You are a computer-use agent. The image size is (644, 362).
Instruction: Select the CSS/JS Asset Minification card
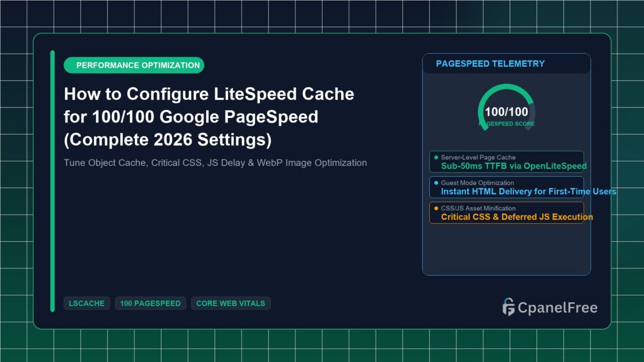pyautogui.click(x=506, y=212)
